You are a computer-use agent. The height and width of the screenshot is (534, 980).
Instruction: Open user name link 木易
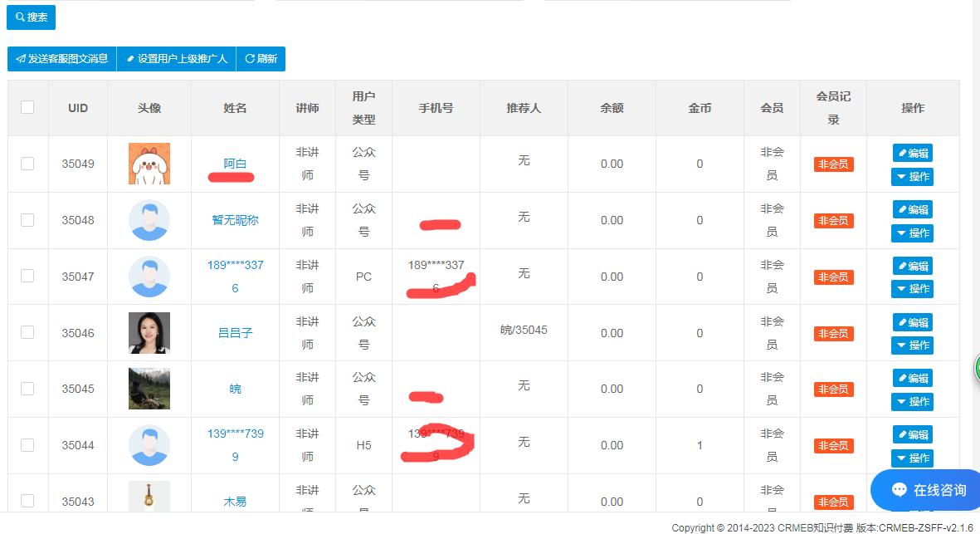click(235, 502)
